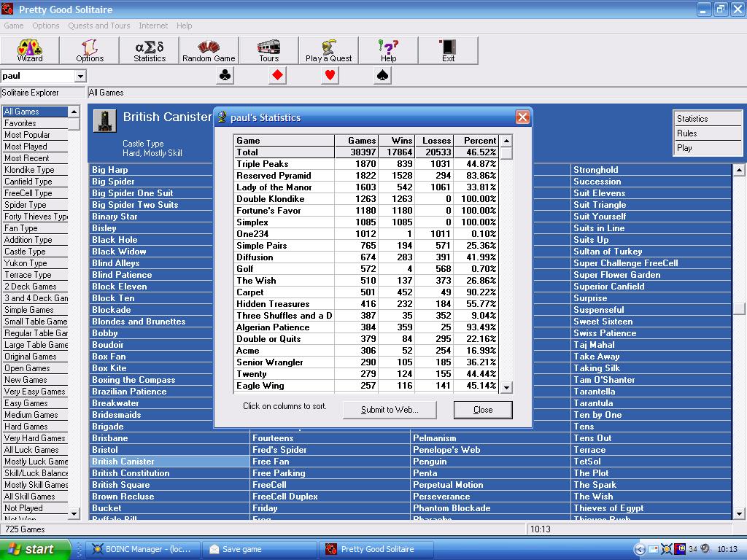
Task: Select the spades suit button
Action: point(382,75)
